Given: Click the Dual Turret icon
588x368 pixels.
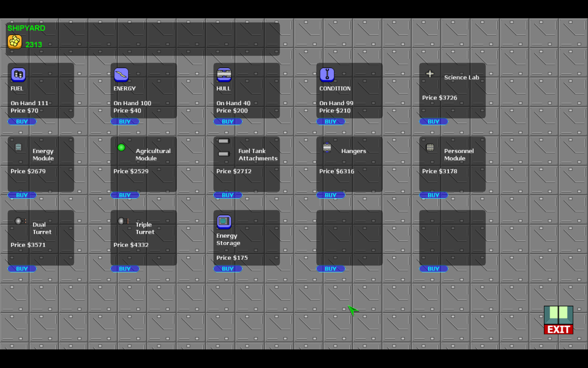Looking at the screenshot, I should point(21,221).
